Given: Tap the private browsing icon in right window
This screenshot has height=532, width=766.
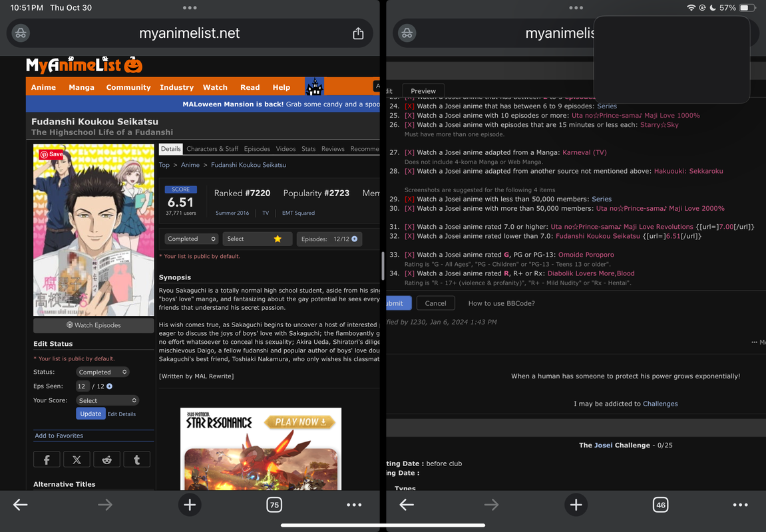Looking at the screenshot, I should click(x=407, y=33).
